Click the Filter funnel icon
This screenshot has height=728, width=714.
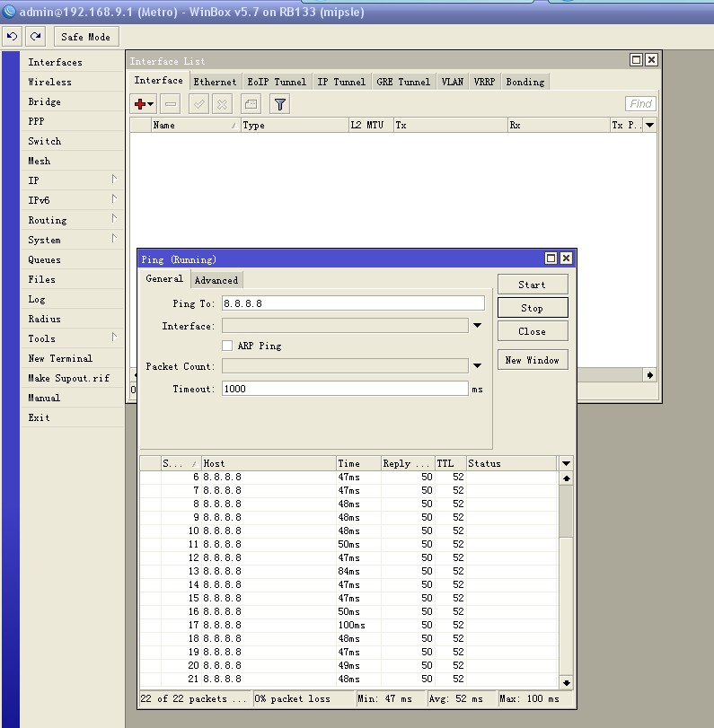coord(279,104)
